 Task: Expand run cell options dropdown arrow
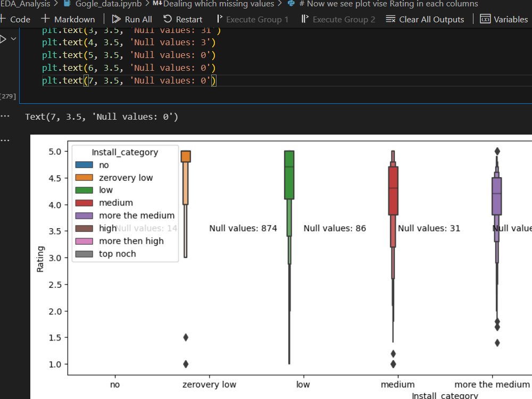[13, 39]
